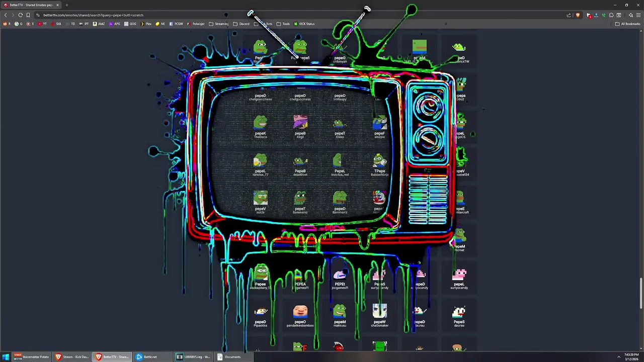Open the Brave Shields icon in toolbar
The height and width of the screenshot is (362, 644).
point(578,15)
